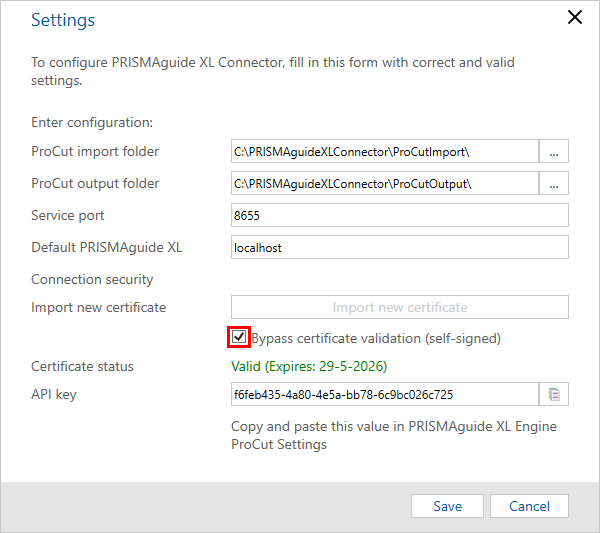The width and height of the screenshot is (600, 533).
Task: Untick the Bypass certificate validation checkbox
Action: pos(239,337)
